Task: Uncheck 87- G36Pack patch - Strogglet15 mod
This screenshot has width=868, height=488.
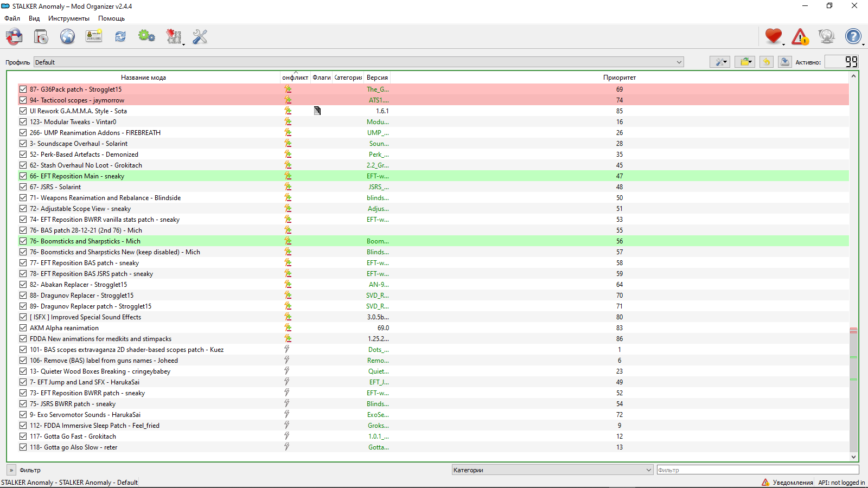Action: click(23, 89)
